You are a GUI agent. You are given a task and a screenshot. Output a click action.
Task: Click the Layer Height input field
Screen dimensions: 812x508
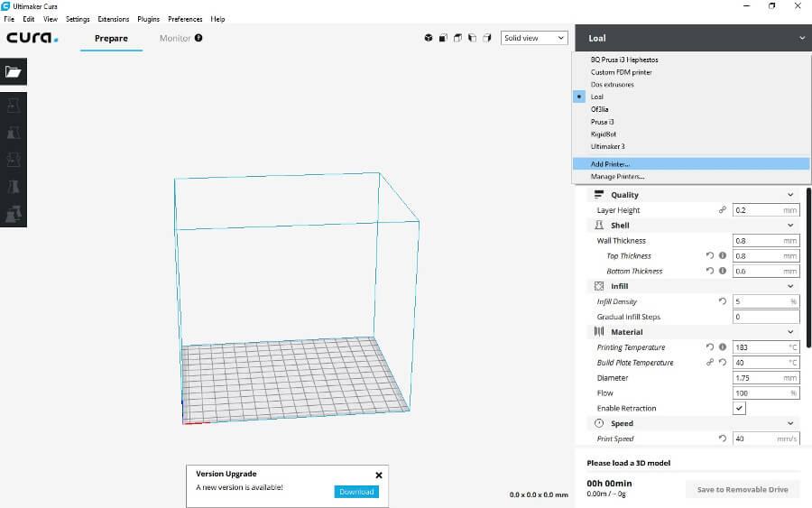pyautogui.click(x=766, y=210)
